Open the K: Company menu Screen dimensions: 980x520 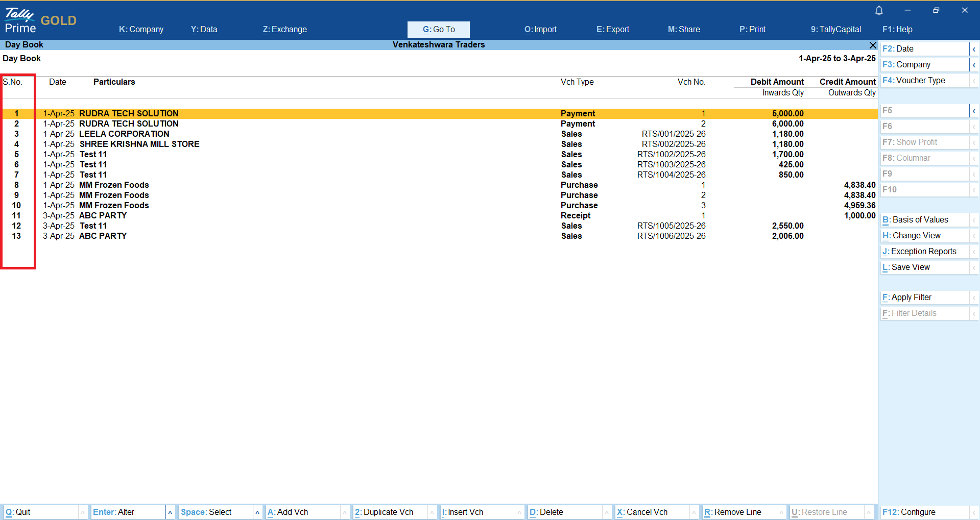coord(141,30)
